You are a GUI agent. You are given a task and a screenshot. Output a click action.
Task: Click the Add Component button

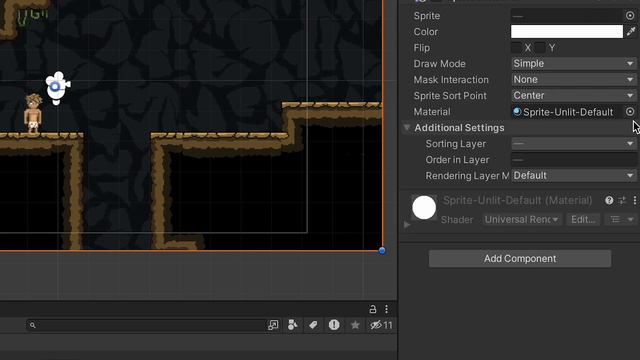[x=520, y=258]
